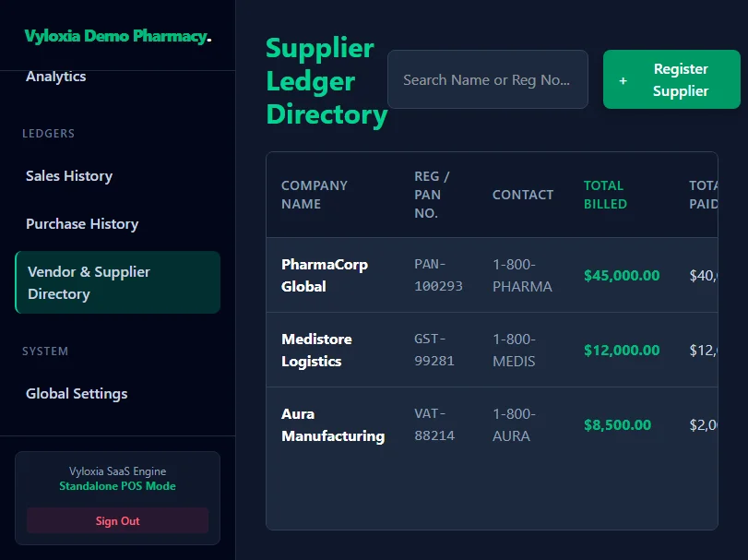Open Purchase History ledger
Screen dimensions: 748x560
[82, 223]
